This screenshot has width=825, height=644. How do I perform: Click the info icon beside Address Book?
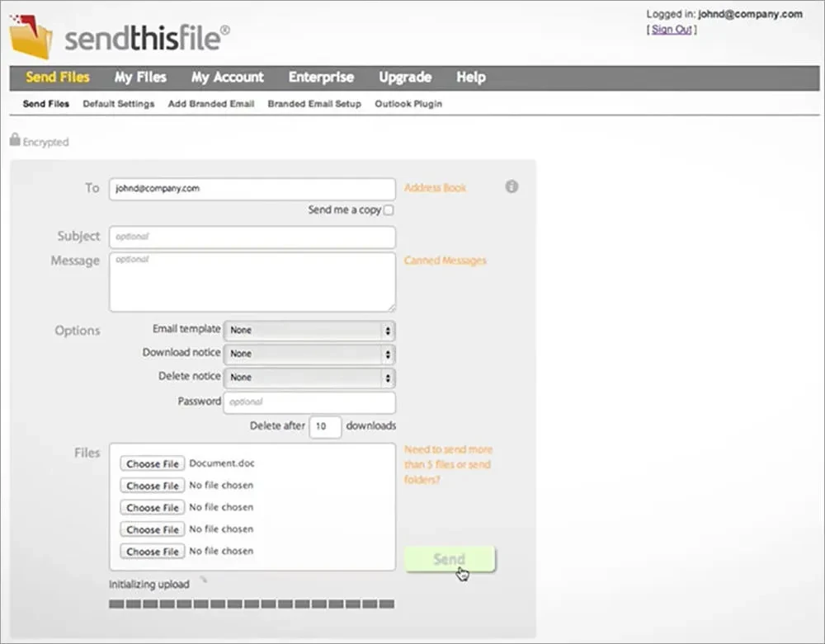click(511, 187)
